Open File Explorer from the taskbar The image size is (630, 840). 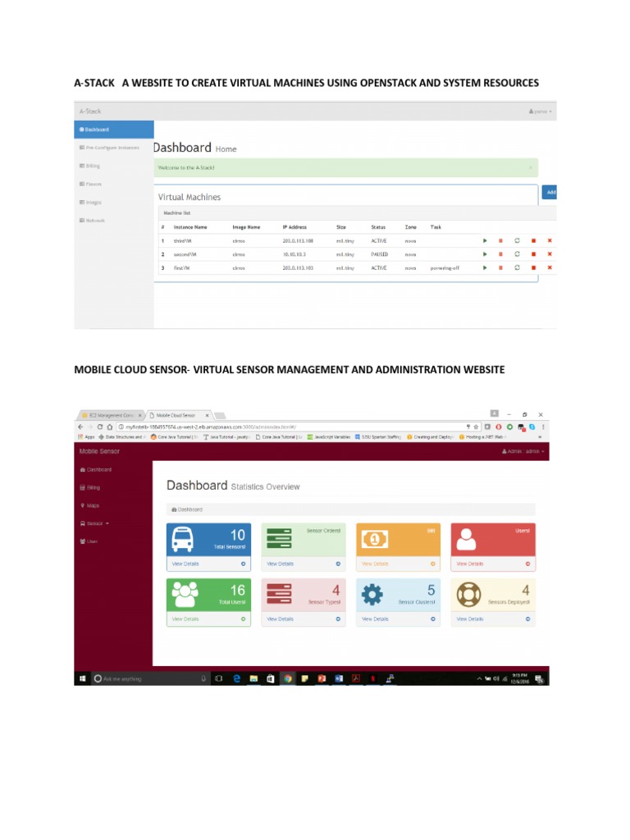click(x=254, y=678)
